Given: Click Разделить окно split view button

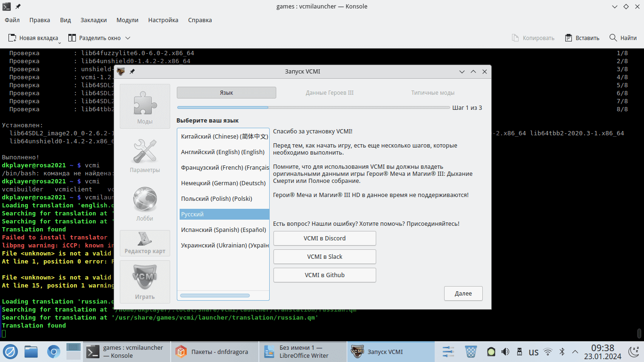Looking at the screenshot, I should [94, 38].
